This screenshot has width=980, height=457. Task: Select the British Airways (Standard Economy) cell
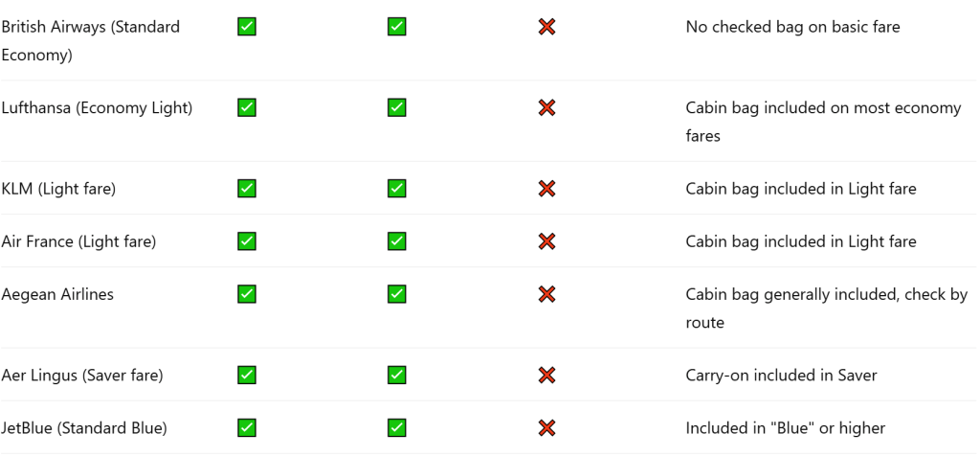90,41
